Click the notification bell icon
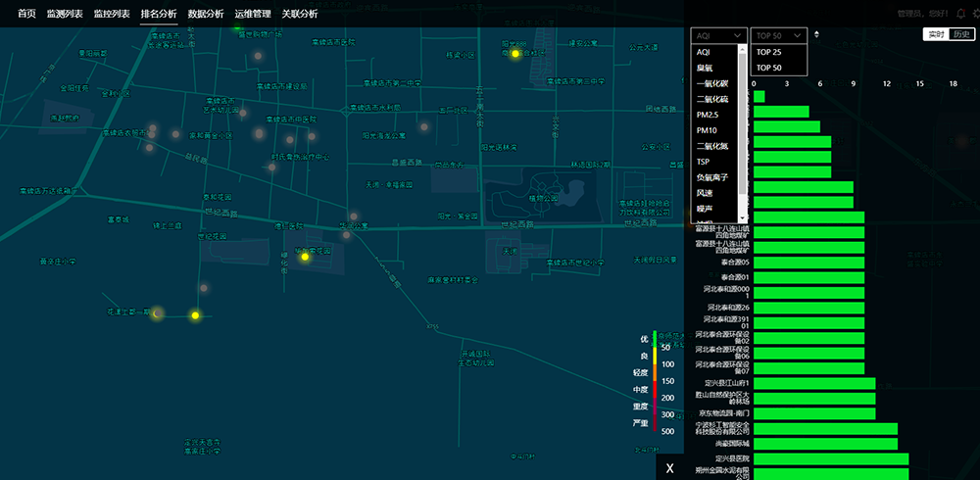The image size is (980, 480). pos(960,14)
